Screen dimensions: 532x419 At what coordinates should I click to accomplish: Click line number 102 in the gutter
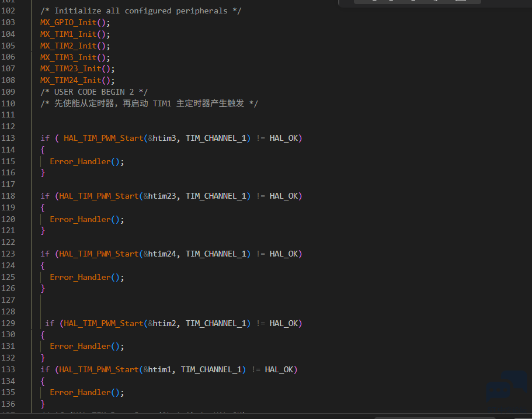tap(8, 11)
